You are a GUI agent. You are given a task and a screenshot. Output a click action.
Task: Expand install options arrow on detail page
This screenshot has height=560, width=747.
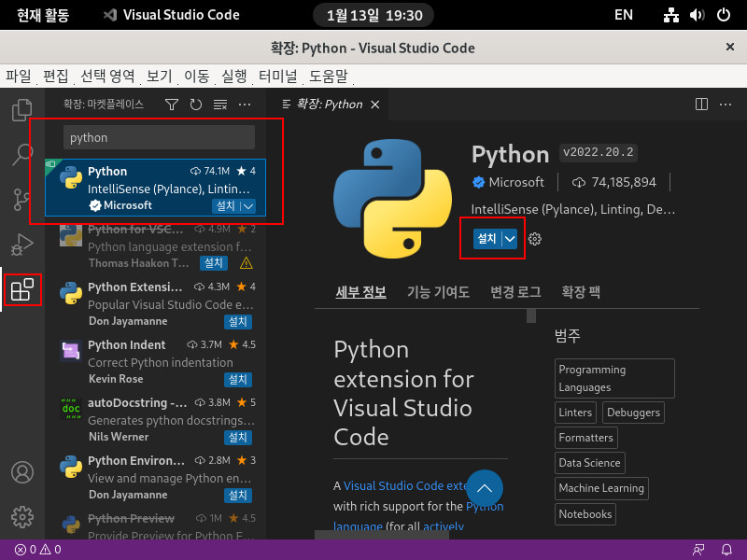(510, 239)
